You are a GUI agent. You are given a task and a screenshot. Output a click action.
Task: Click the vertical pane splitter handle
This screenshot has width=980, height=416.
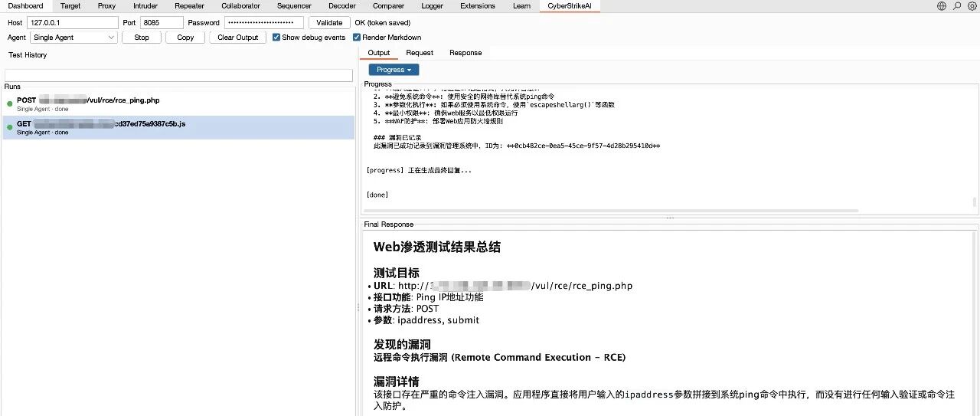coord(358,307)
